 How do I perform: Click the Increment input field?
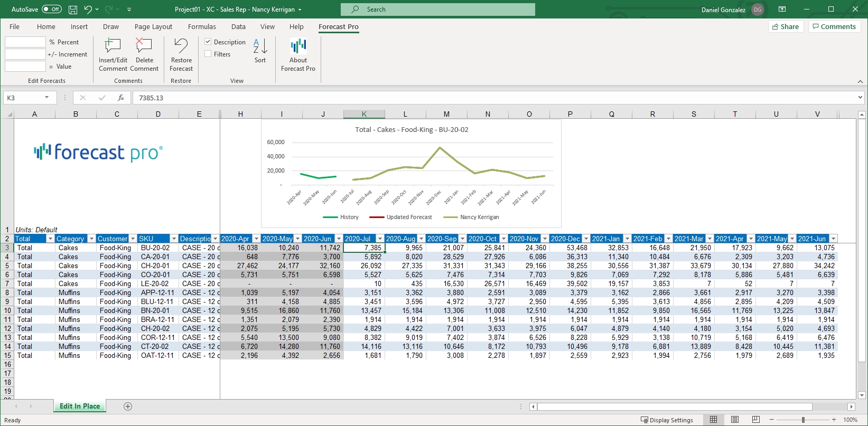(x=25, y=54)
